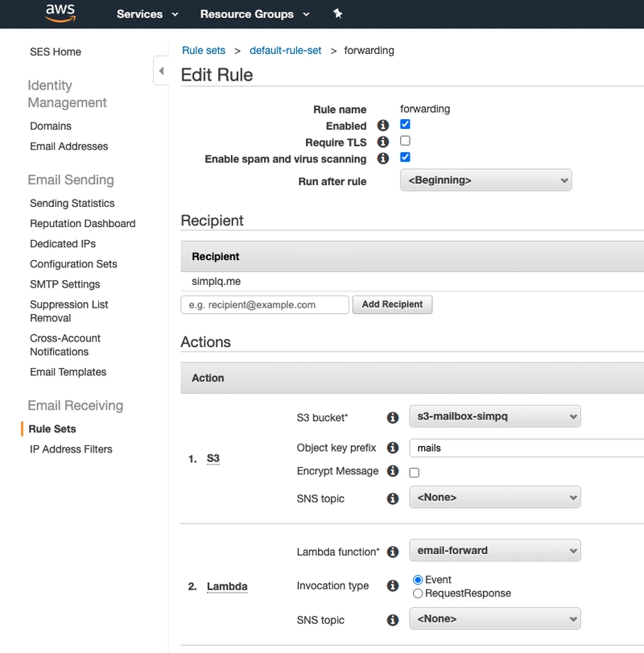Image resolution: width=644 pixels, height=653 pixels.
Task: Open Configuration Sets page
Action: [x=73, y=264]
